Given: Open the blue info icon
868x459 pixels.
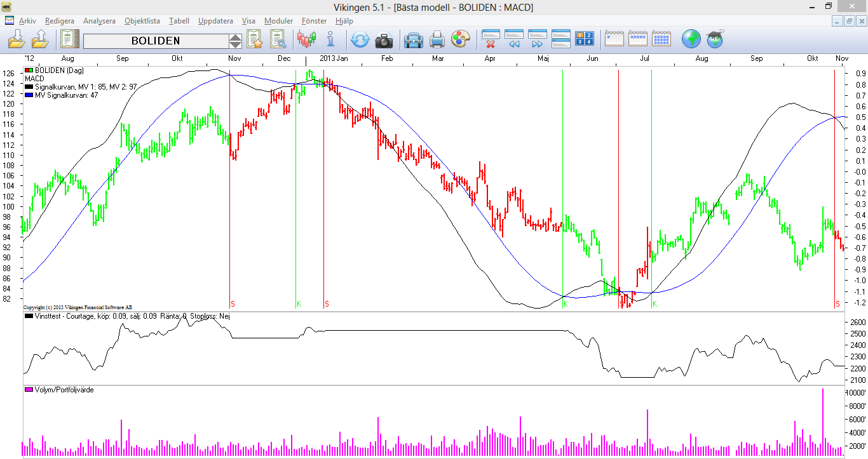Looking at the screenshot, I should 330,40.
